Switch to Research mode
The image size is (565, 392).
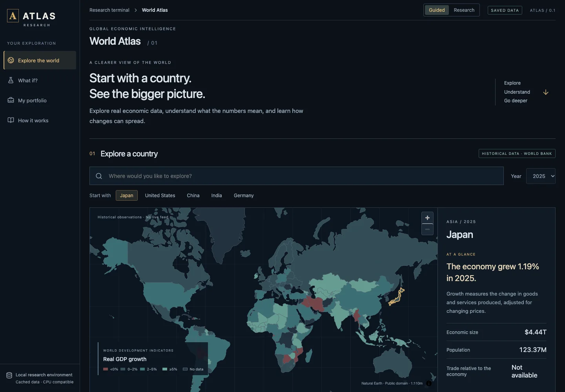click(x=464, y=10)
